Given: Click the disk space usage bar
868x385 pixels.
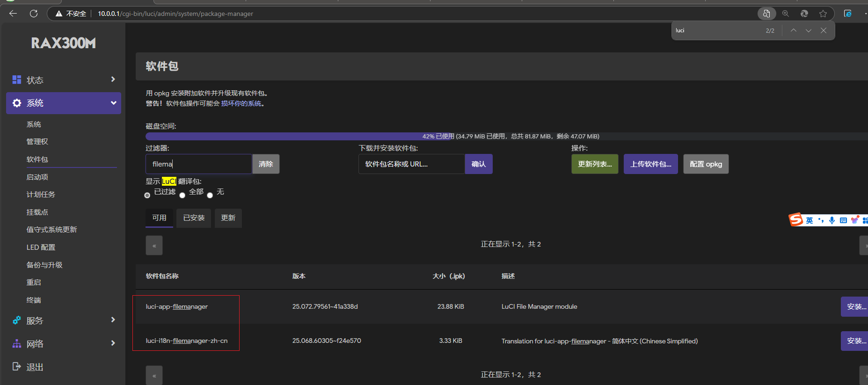Looking at the screenshot, I should pos(507,136).
